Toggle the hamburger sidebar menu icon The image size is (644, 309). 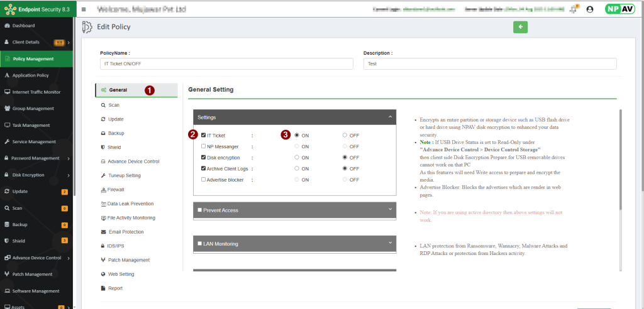(x=84, y=9)
